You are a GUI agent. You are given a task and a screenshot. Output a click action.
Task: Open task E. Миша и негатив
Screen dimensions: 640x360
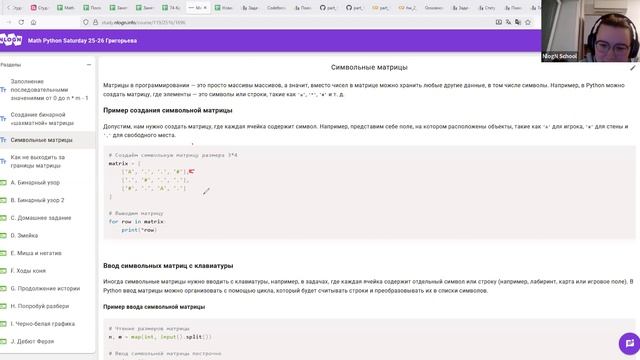tap(36, 253)
